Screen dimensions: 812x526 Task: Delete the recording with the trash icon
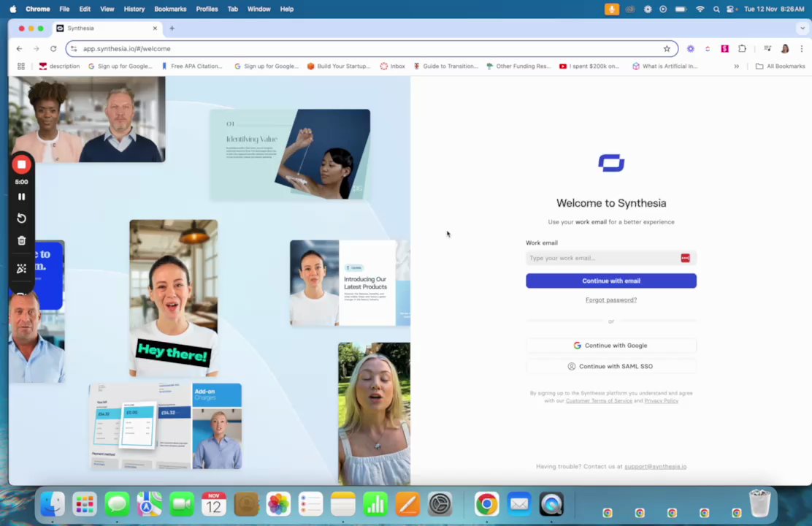[x=21, y=240]
